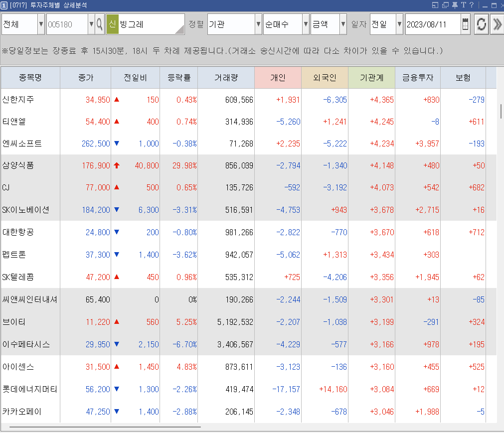Open the 전체 market dropdown

pos(41,24)
